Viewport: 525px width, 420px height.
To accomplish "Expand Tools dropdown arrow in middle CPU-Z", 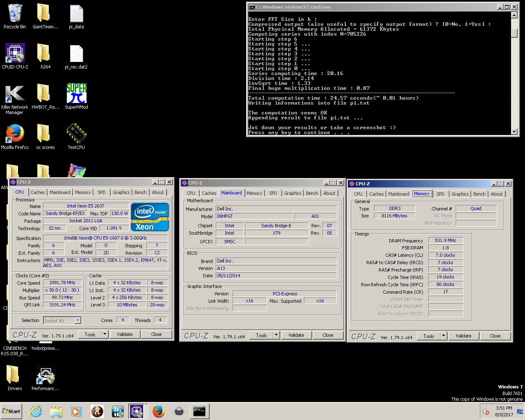I will click(x=276, y=335).
